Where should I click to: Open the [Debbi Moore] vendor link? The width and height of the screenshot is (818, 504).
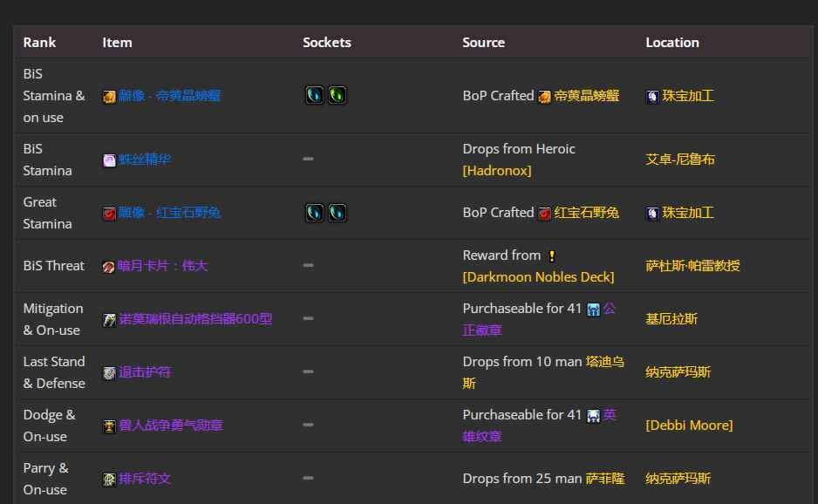click(x=689, y=426)
